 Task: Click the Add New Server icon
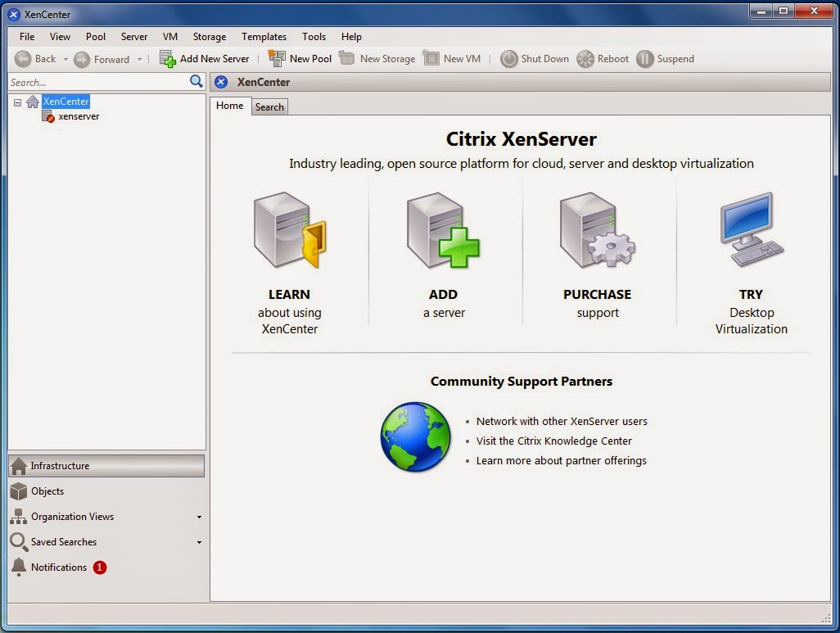click(168, 59)
